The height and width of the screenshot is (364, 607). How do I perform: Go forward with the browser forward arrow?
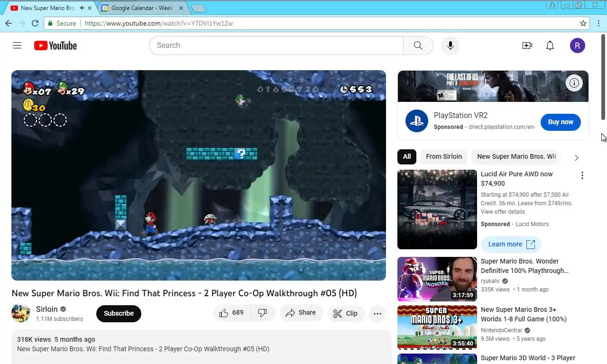22,23
